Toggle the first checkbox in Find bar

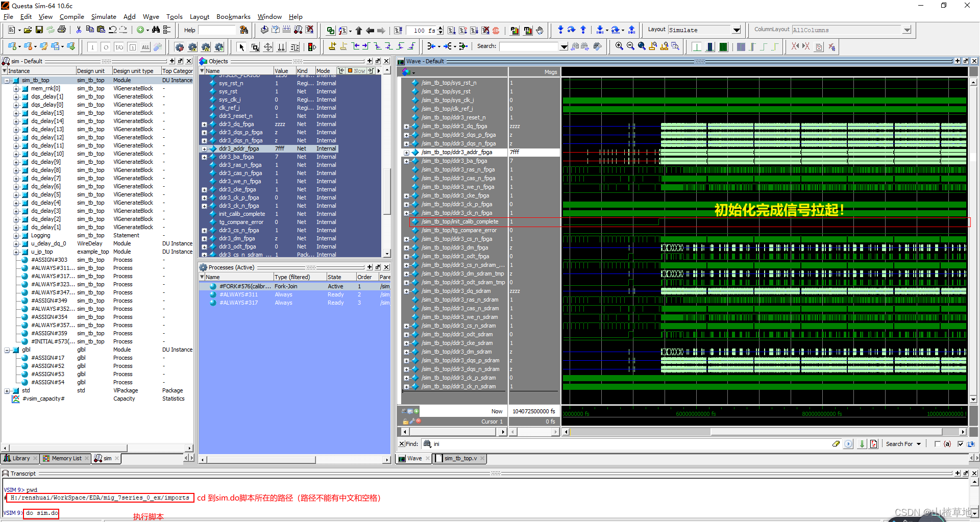[937, 444]
